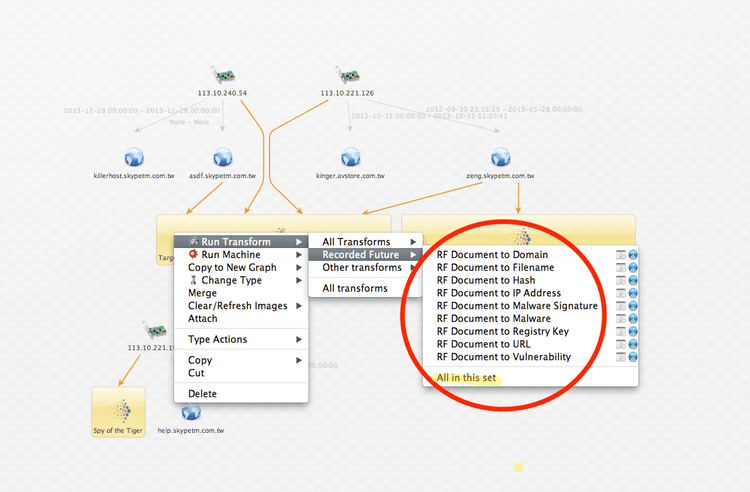750x492 pixels.
Task: Select Delete from the context menu
Action: coord(202,393)
